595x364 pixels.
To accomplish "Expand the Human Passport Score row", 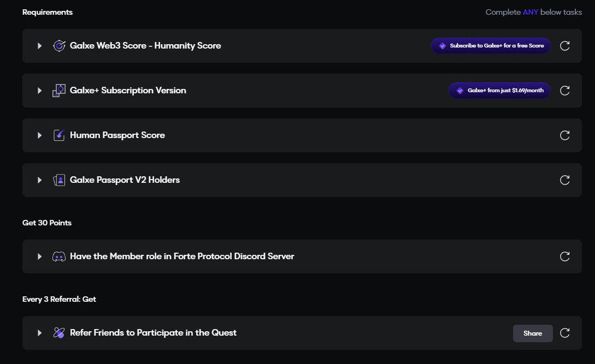I will tap(39, 135).
